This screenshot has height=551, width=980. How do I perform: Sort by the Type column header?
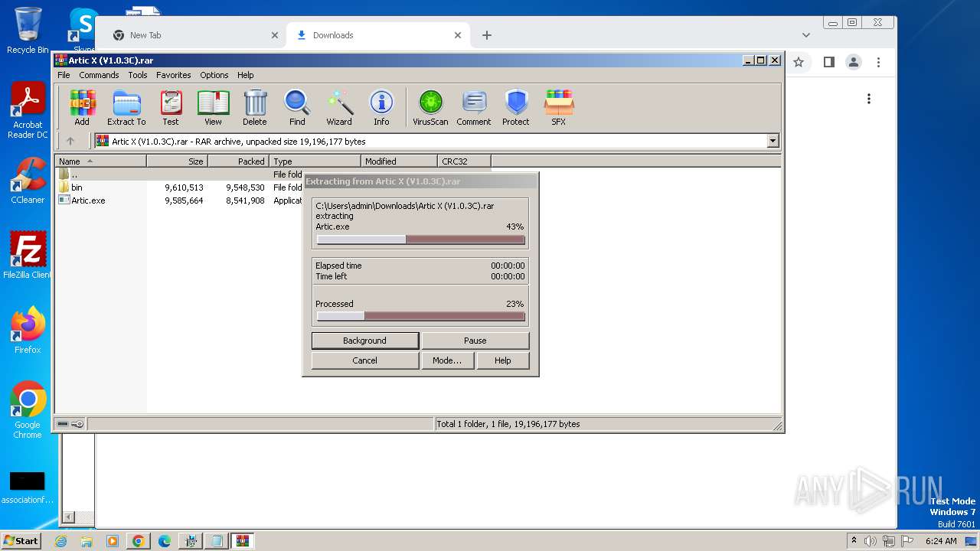pyautogui.click(x=315, y=161)
